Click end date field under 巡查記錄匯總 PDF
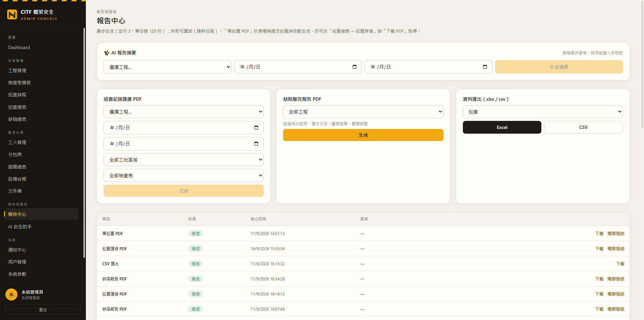This screenshot has height=320, width=644. (x=183, y=144)
